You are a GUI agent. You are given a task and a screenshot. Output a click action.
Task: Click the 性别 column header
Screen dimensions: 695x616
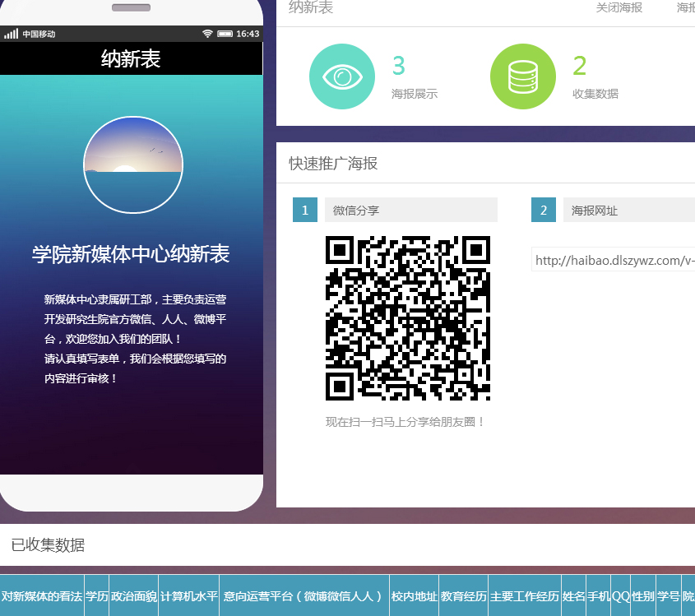tap(643, 596)
